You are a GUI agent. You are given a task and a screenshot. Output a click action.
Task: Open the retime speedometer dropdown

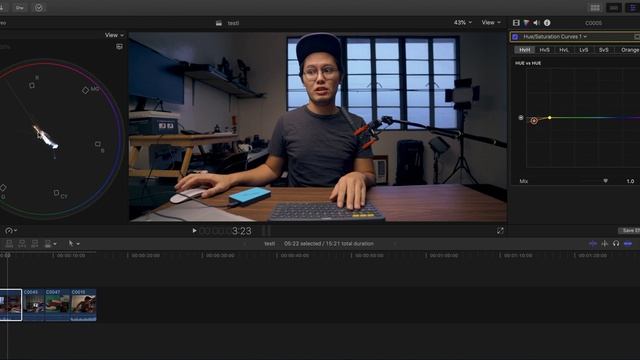(11, 231)
